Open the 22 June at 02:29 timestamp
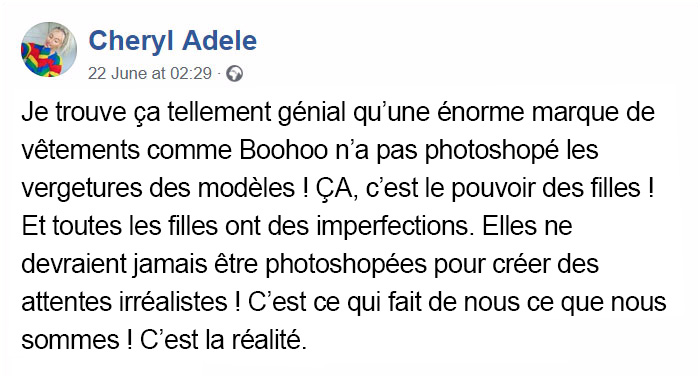Screen dimensions: 700x378 150,73
